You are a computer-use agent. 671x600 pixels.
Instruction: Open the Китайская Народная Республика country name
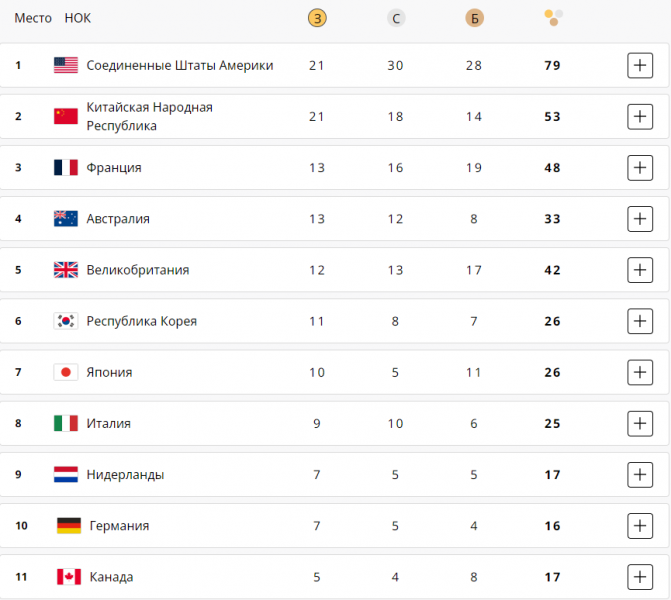pyautogui.click(x=149, y=116)
